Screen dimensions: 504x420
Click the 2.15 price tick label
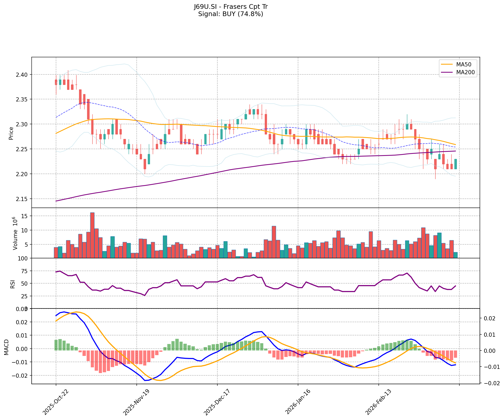coord(22,199)
